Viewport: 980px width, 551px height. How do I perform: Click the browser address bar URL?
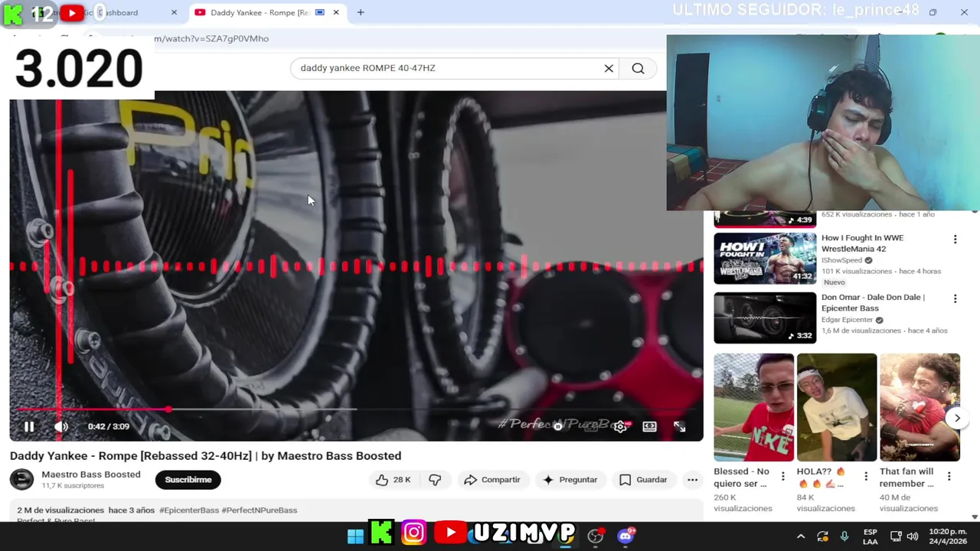(x=211, y=38)
